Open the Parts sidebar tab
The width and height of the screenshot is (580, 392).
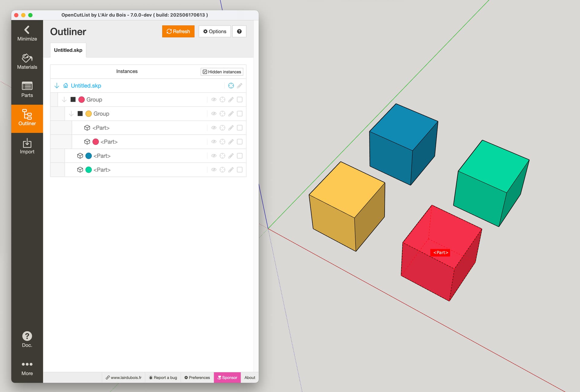tap(27, 90)
